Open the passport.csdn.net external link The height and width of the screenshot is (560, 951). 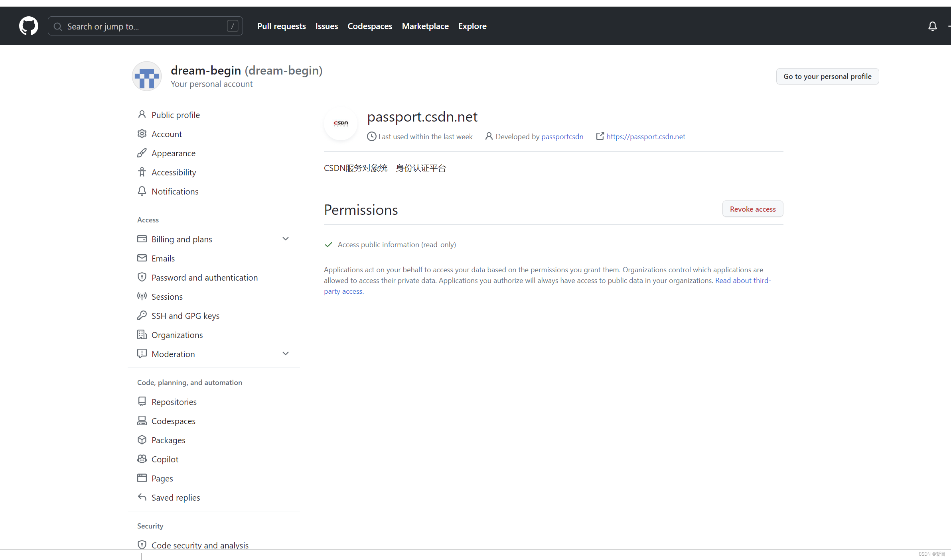point(645,136)
